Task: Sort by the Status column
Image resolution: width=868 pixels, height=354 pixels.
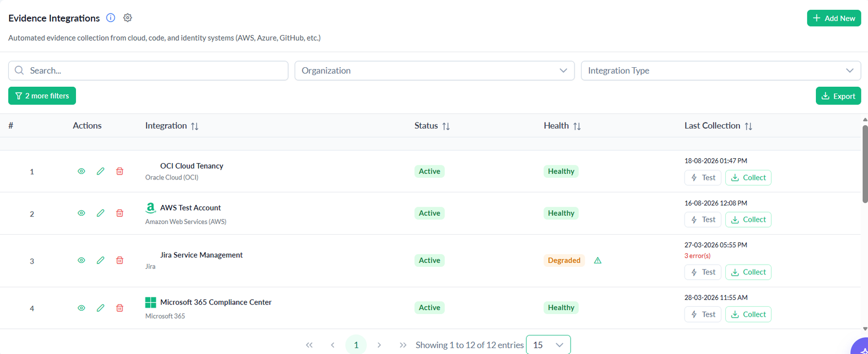Action: click(x=446, y=126)
